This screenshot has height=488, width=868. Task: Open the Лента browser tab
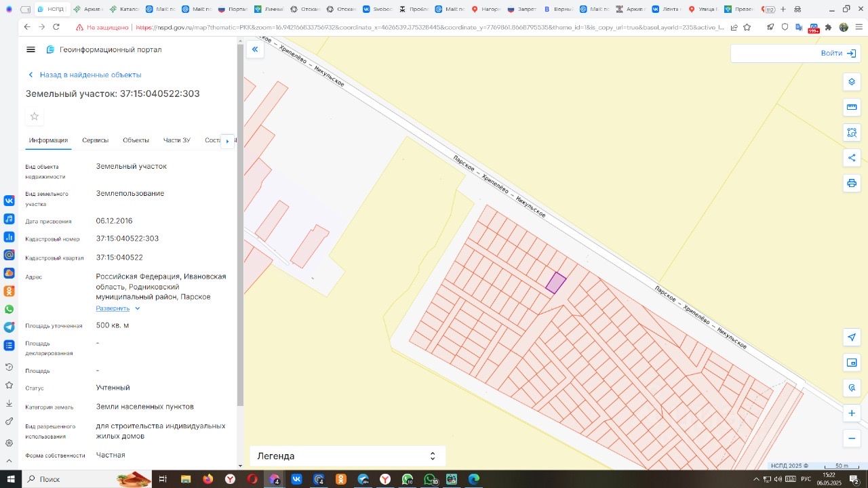coord(665,9)
